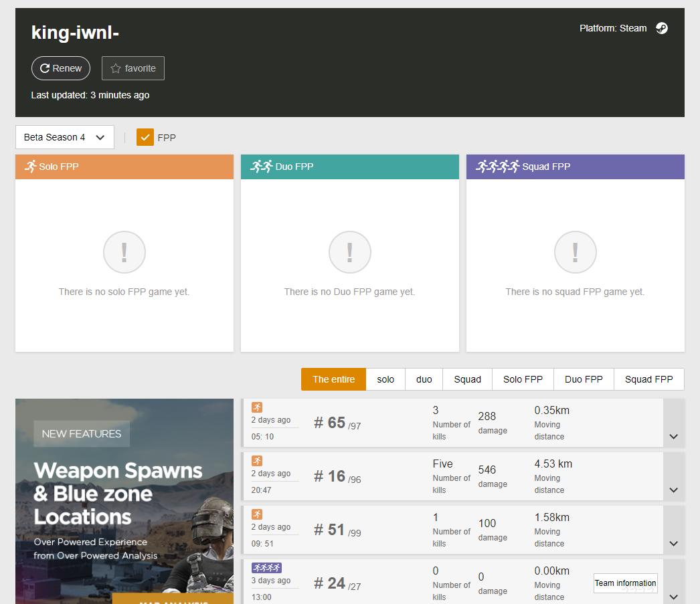Switch to the Solo FPP tab
Image resolution: width=700 pixels, height=604 pixels.
point(523,379)
